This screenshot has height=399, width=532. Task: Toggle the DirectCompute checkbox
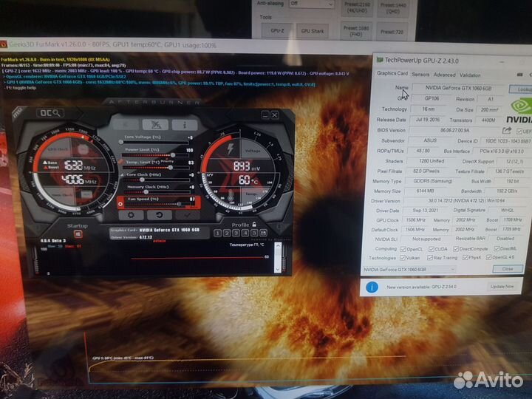pos(456,249)
